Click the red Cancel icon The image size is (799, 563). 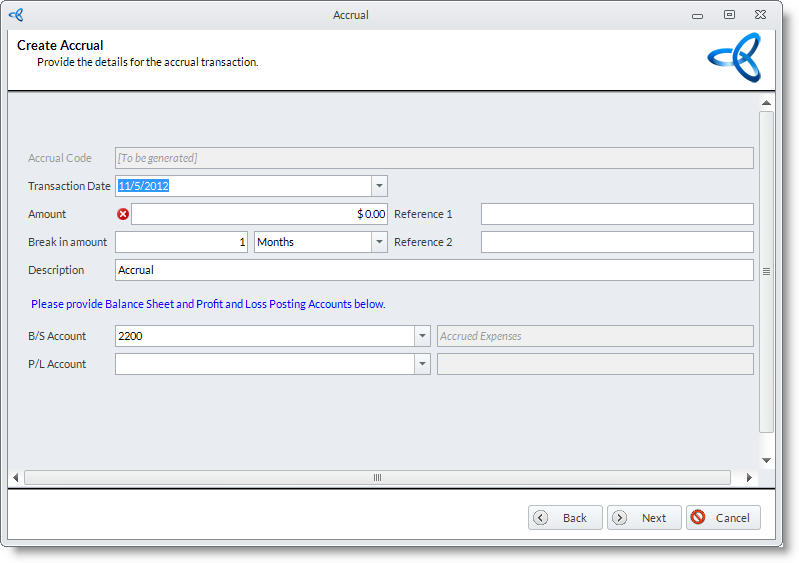[x=698, y=517]
